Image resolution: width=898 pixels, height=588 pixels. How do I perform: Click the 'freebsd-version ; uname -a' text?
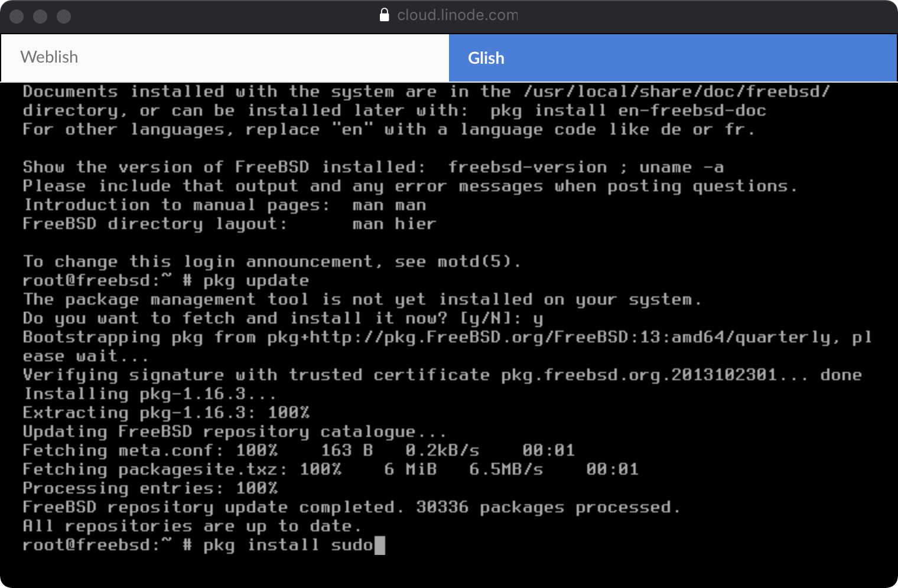(x=585, y=167)
